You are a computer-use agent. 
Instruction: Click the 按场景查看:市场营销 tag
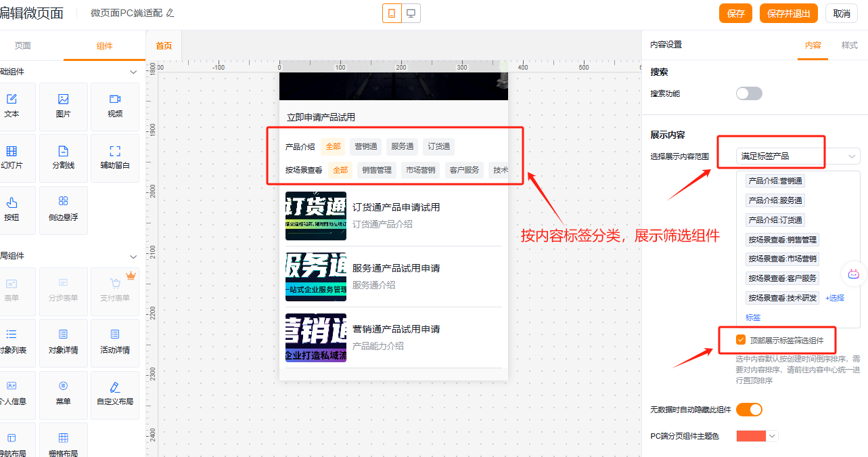pos(783,259)
